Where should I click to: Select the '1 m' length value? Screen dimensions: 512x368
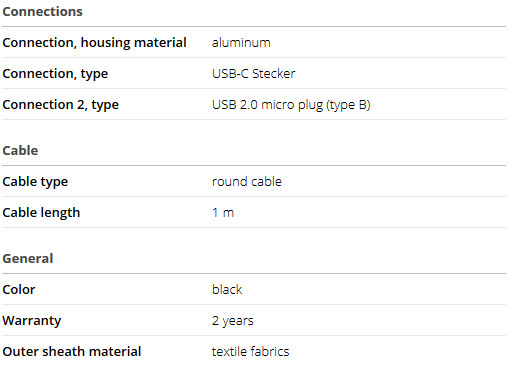[223, 213]
